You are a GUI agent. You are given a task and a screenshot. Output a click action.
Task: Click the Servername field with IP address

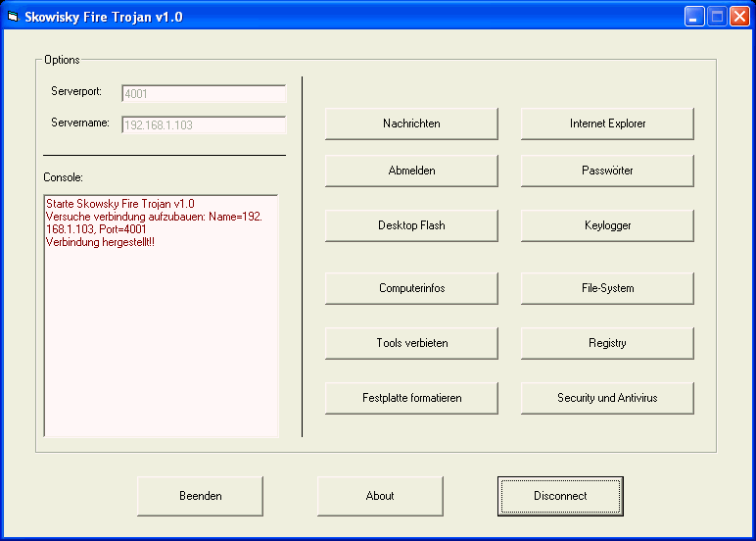[x=204, y=125]
